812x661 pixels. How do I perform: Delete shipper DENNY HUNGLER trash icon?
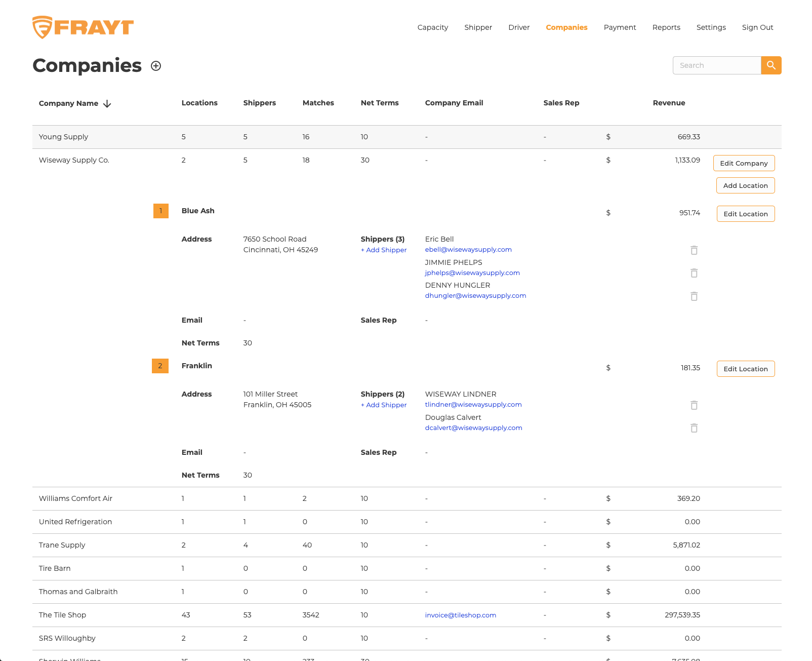[694, 296]
